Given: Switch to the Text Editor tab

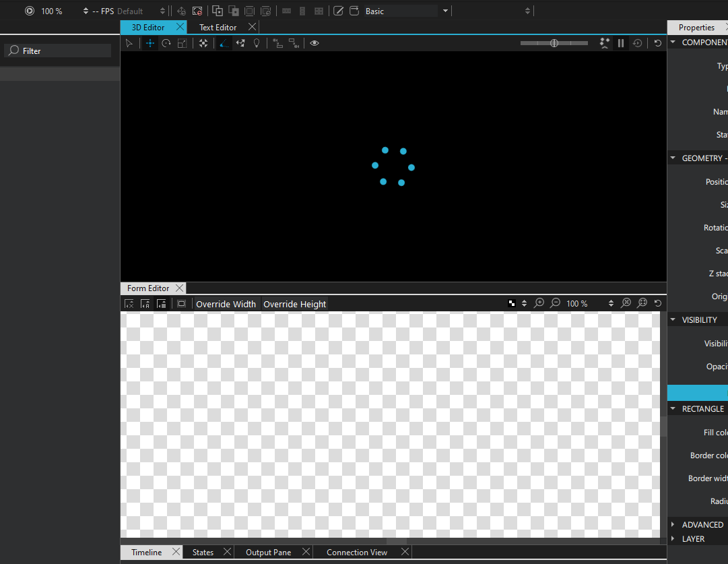Looking at the screenshot, I should click(218, 27).
